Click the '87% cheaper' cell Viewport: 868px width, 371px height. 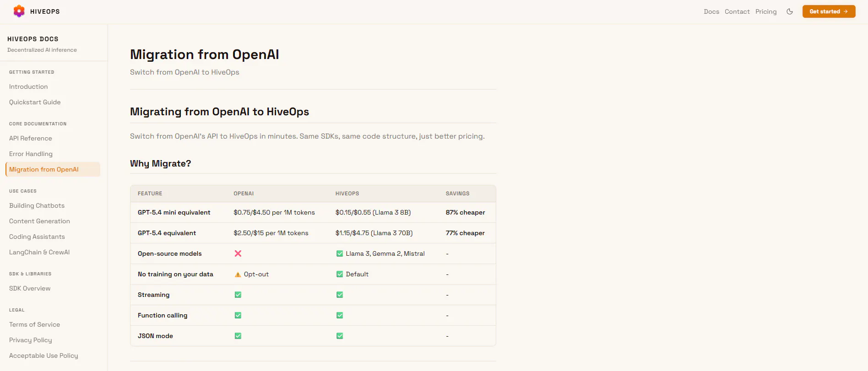click(465, 212)
